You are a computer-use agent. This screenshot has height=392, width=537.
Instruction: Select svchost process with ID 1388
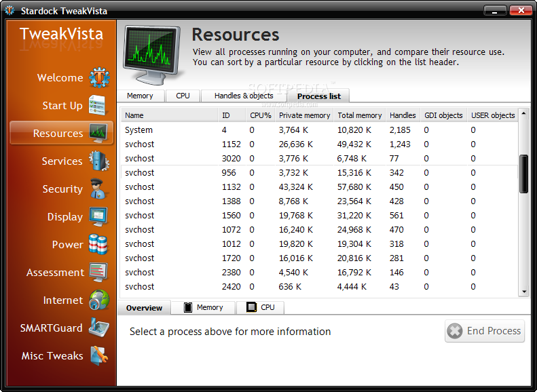coord(319,201)
